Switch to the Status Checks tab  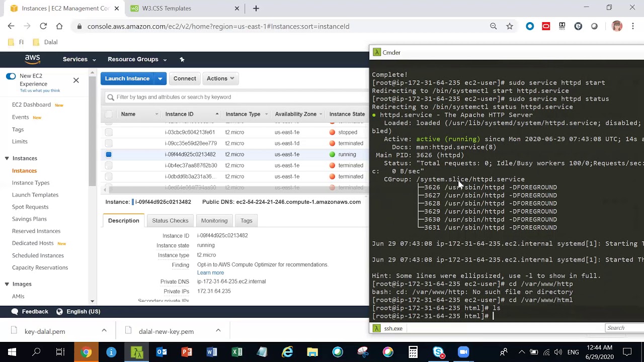pos(170,221)
